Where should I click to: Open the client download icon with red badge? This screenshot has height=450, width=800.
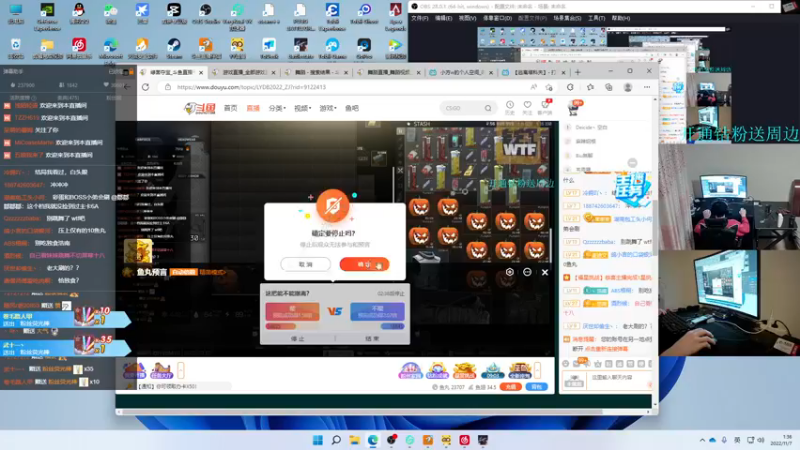[x=545, y=107]
